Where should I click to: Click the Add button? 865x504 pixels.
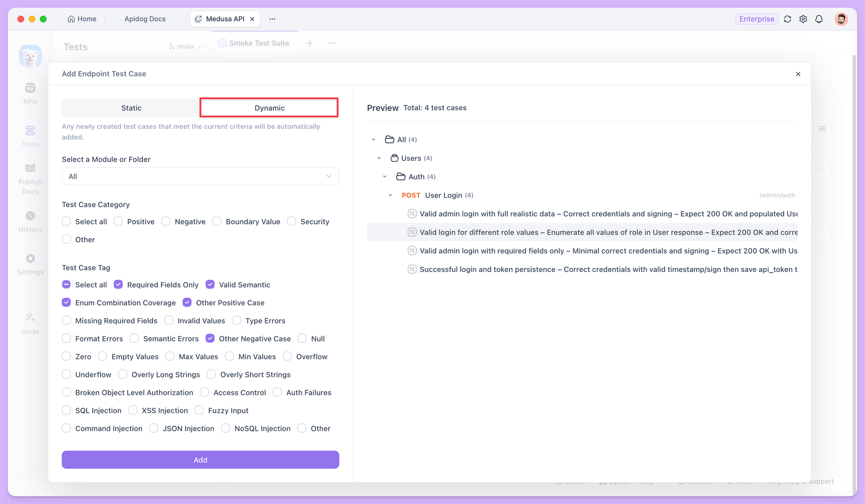click(x=200, y=459)
